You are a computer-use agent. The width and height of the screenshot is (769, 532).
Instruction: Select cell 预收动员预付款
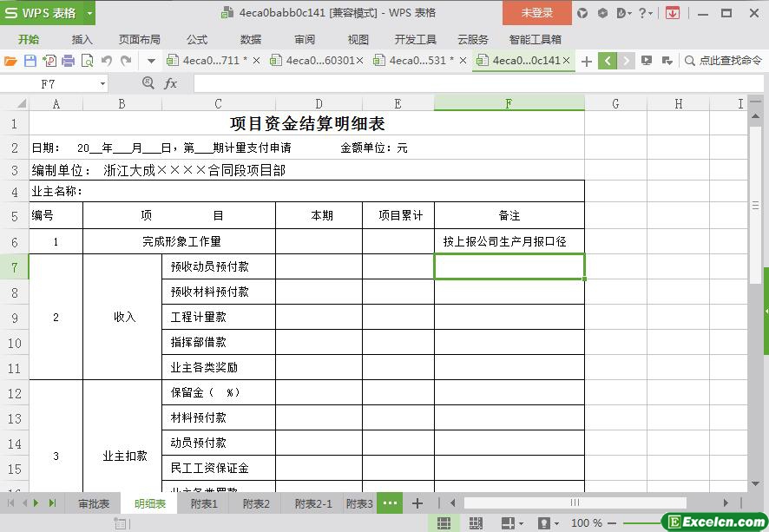(x=218, y=266)
